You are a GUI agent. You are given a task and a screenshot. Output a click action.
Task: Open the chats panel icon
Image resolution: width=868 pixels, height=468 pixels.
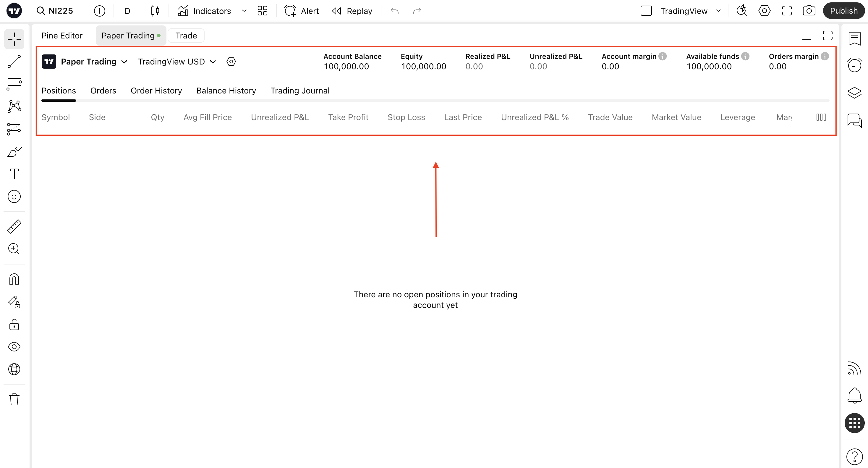click(x=854, y=120)
